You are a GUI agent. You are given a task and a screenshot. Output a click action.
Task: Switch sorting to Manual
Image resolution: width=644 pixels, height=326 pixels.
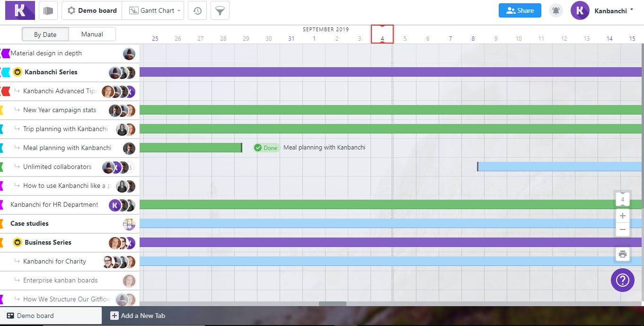pyautogui.click(x=92, y=34)
